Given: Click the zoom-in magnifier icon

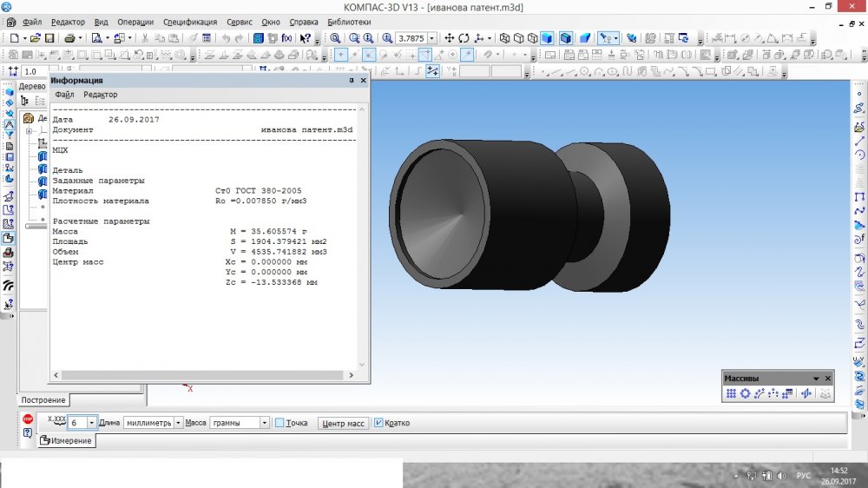Looking at the screenshot, I should 387,38.
